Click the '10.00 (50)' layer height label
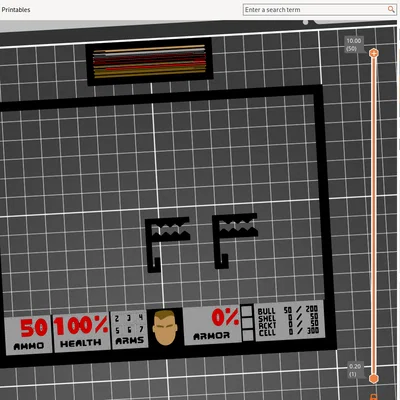400x400 pixels. pyautogui.click(x=353, y=45)
